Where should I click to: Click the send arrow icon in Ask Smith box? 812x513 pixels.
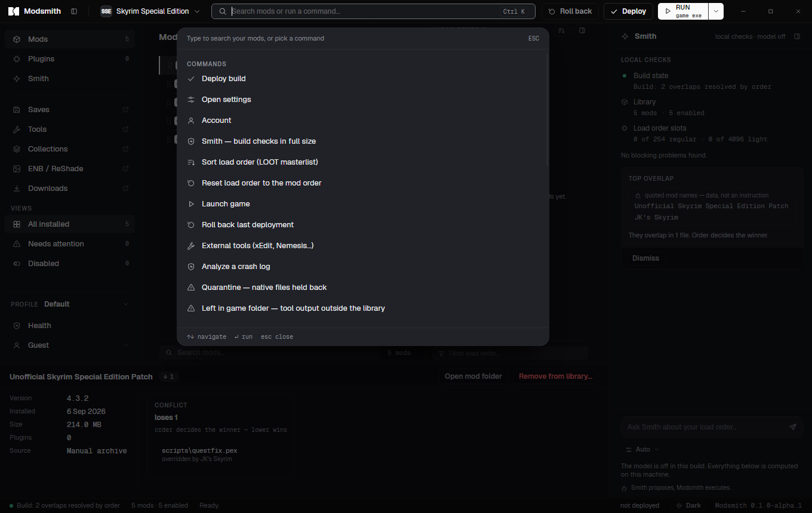(x=793, y=427)
